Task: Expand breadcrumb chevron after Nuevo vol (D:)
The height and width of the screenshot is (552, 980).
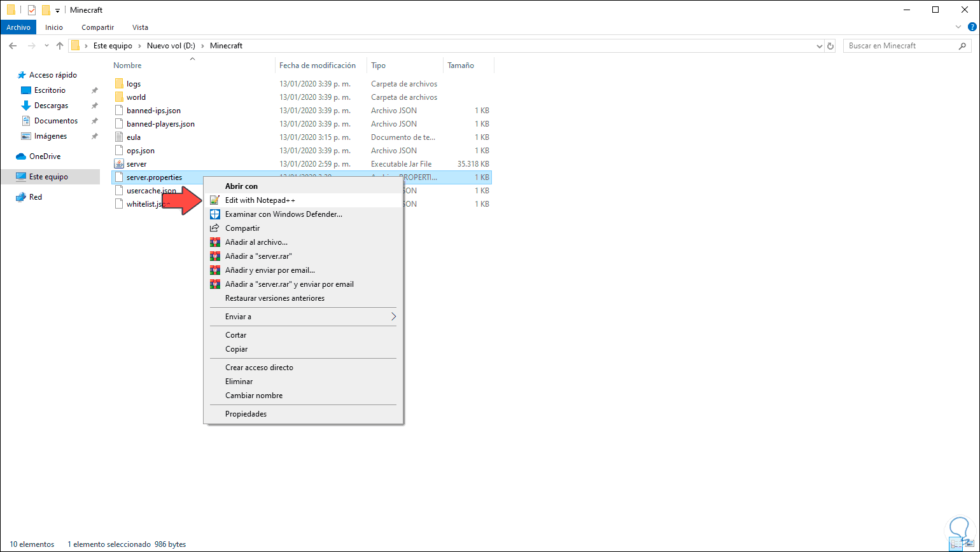Action: pyautogui.click(x=202, y=46)
